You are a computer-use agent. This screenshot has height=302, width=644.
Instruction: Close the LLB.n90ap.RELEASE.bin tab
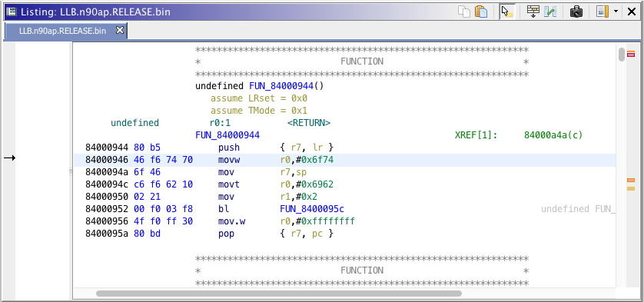point(120,31)
